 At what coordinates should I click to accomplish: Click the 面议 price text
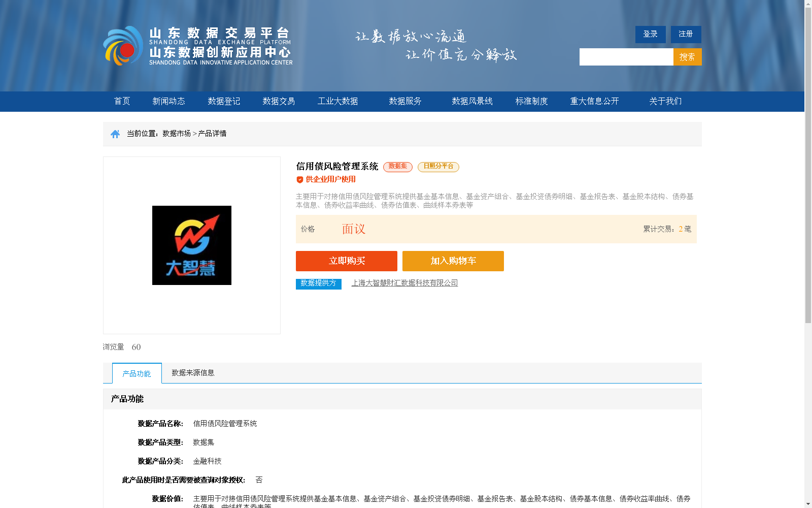click(x=354, y=229)
